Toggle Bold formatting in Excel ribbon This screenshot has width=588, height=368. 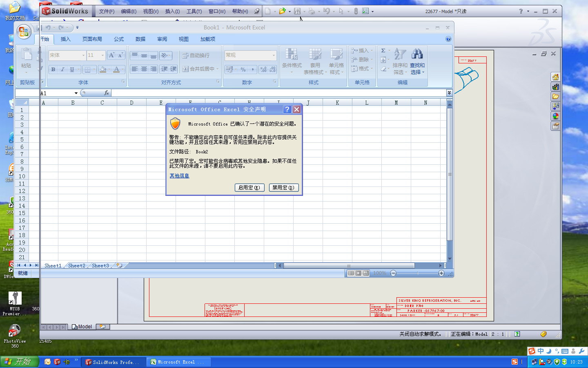[x=53, y=70]
